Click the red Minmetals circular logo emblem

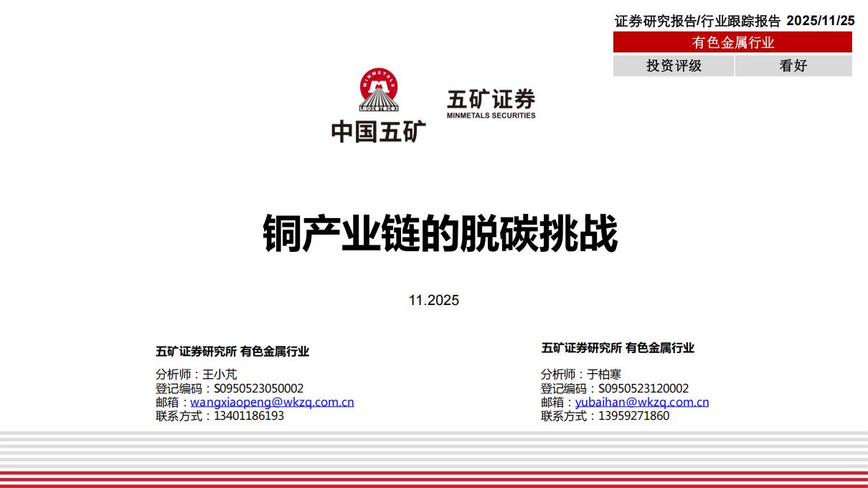(x=378, y=90)
